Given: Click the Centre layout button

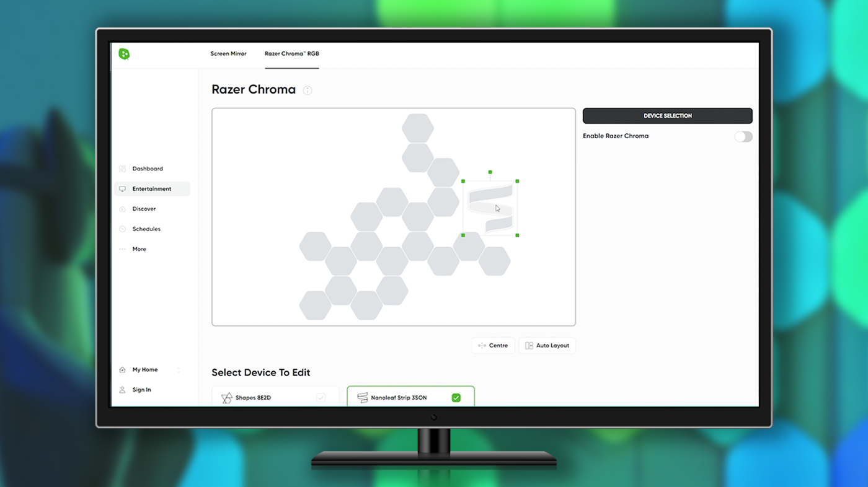Looking at the screenshot, I should click(x=493, y=346).
